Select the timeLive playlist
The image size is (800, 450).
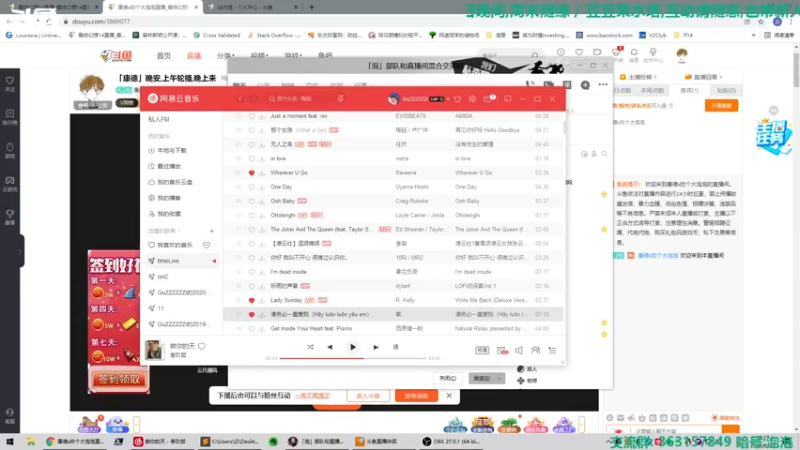[x=182, y=261]
